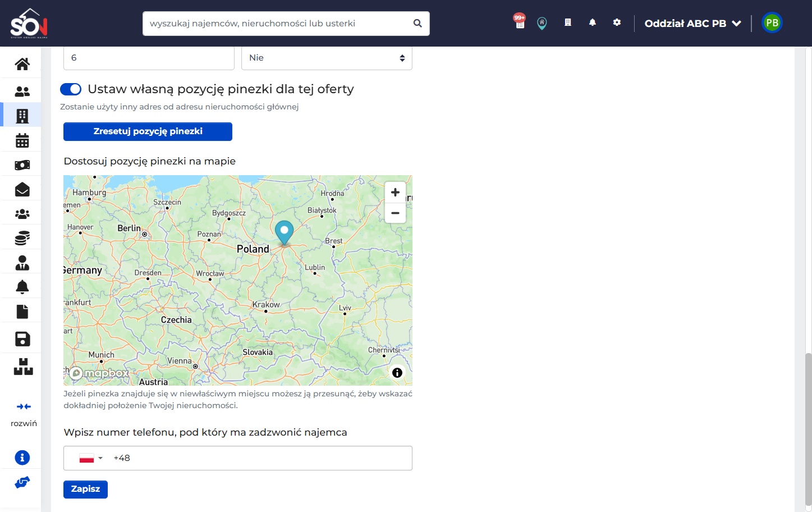Click Zresetuj pozycję pinezki button
Viewport: 812px width, 512px height.
click(148, 131)
